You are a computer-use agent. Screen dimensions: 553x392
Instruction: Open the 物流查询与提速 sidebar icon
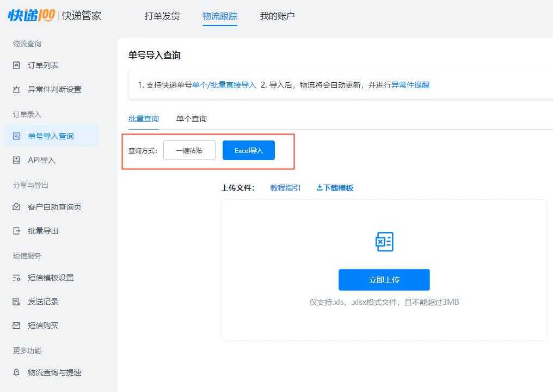click(17, 372)
